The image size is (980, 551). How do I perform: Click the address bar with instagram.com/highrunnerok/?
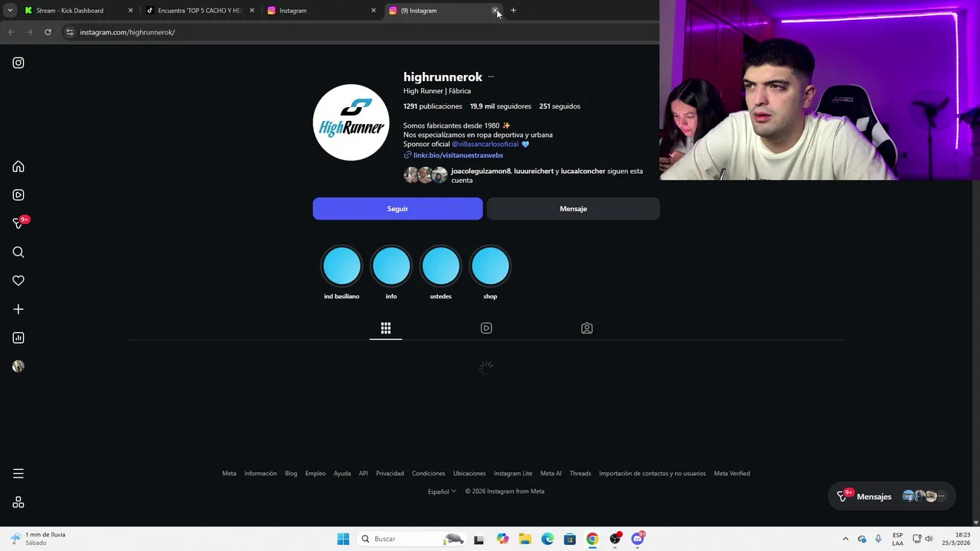(360, 32)
